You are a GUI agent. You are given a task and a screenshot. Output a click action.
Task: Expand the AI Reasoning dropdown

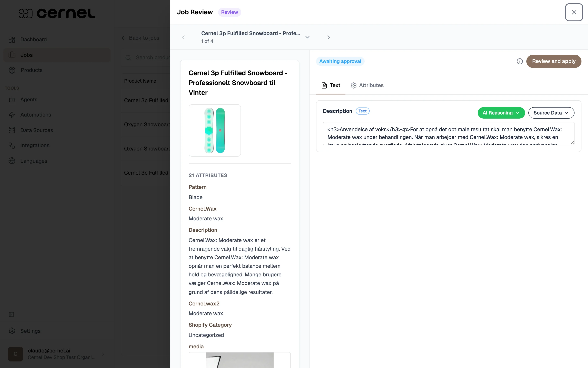point(501,113)
